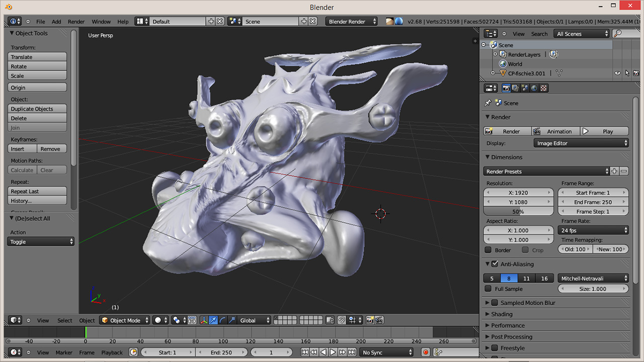Open the Global orientation dropdown

255,320
